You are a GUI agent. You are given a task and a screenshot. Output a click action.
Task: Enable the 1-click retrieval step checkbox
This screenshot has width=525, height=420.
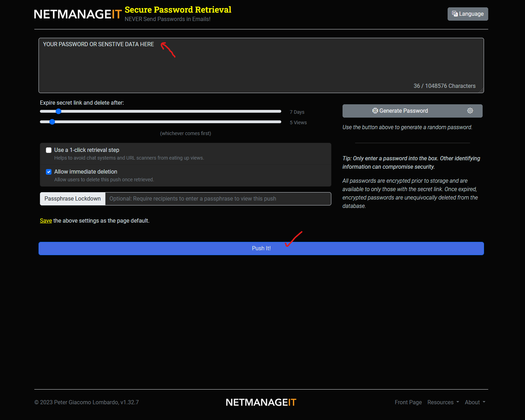49,150
